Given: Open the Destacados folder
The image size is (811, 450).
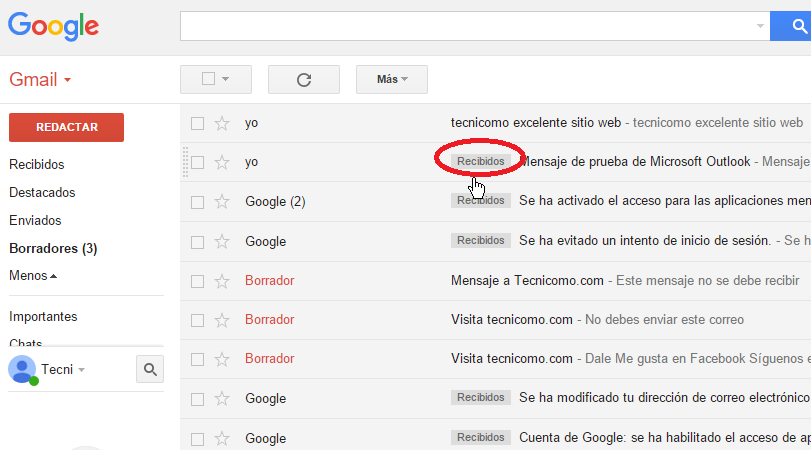Looking at the screenshot, I should 42,192.
